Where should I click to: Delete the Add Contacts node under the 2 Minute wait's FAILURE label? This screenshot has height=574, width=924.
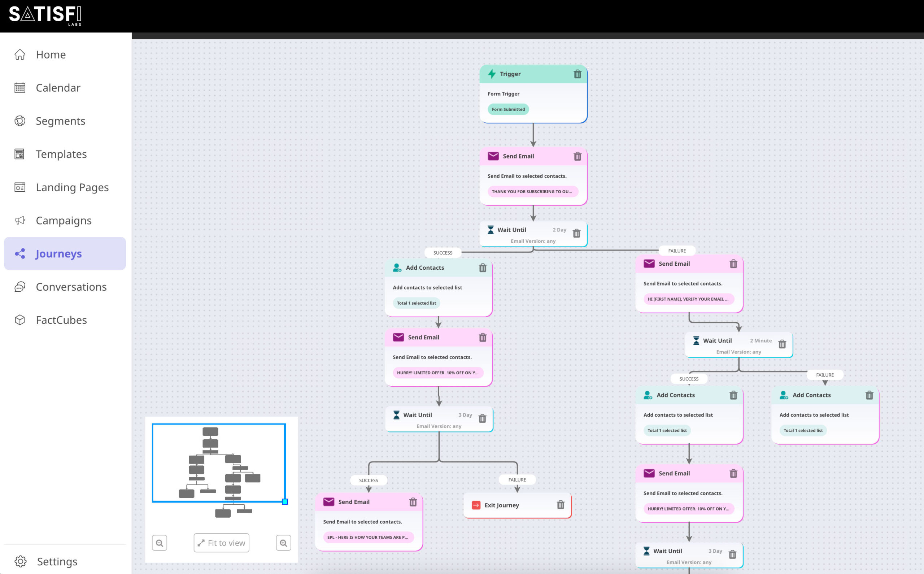869,395
